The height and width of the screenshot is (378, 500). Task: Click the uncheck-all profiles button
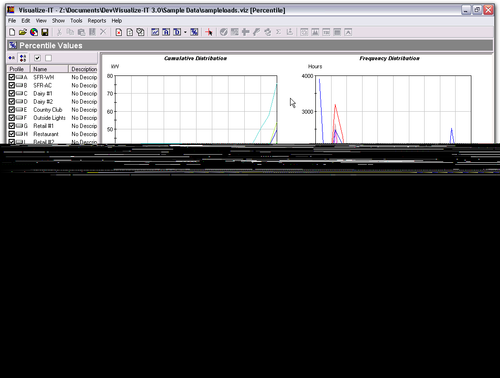point(48,58)
